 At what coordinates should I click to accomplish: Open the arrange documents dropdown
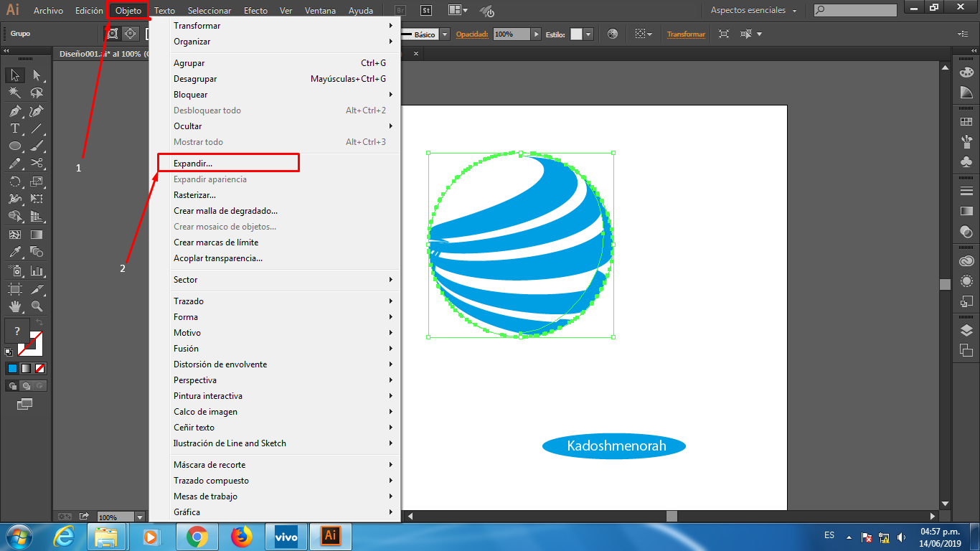[458, 11]
